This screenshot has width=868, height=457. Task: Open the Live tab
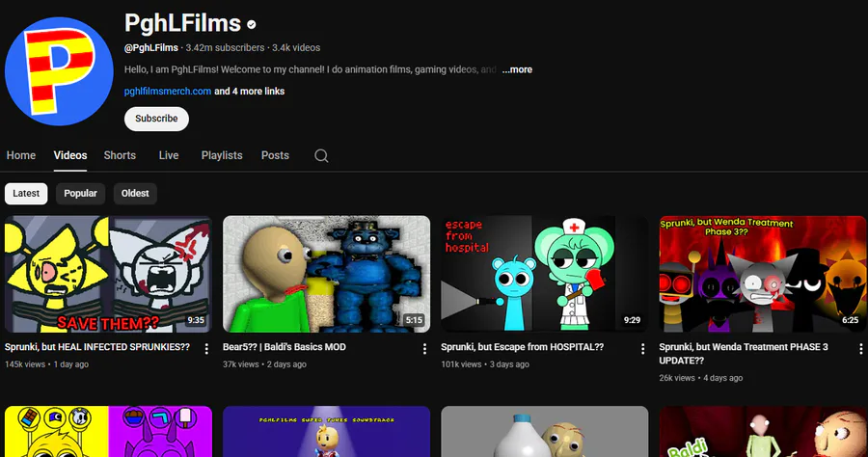pyautogui.click(x=168, y=155)
